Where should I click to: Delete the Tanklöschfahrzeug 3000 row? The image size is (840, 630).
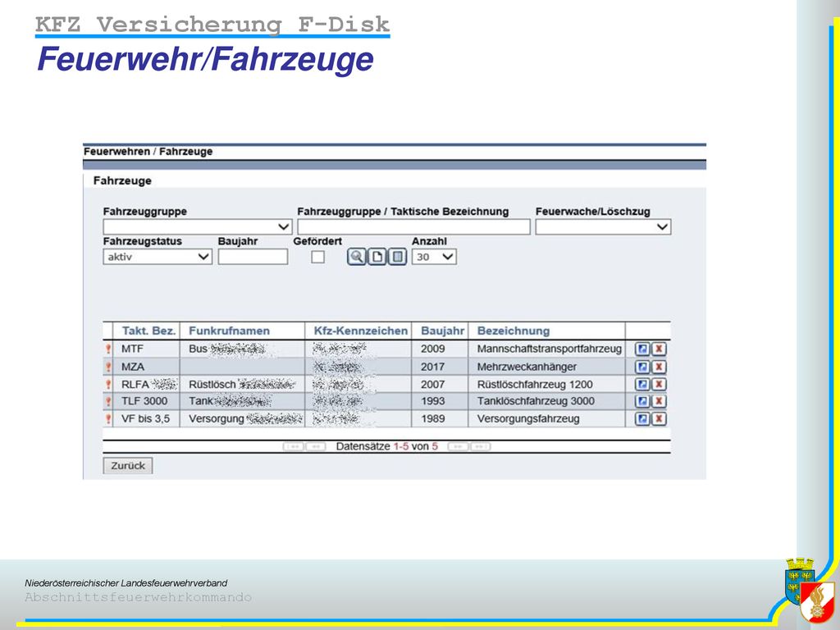[x=659, y=401]
